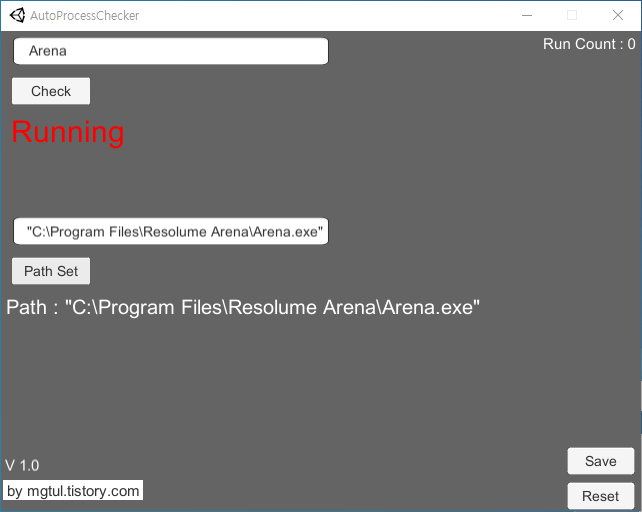
Task: Click the Run Count : 0 label
Action: (589, 44)
